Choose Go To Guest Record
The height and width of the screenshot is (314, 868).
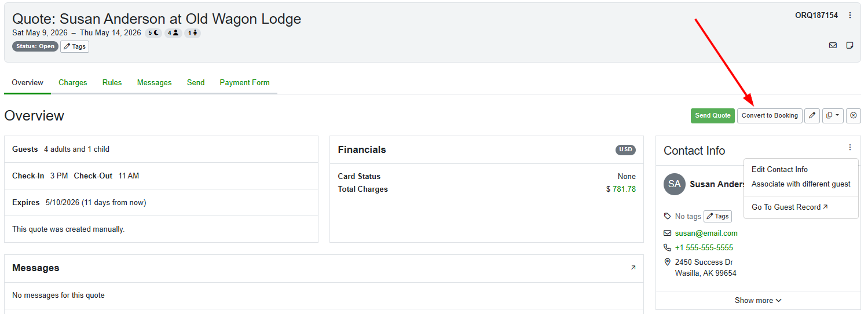click(x=790, y=207)
